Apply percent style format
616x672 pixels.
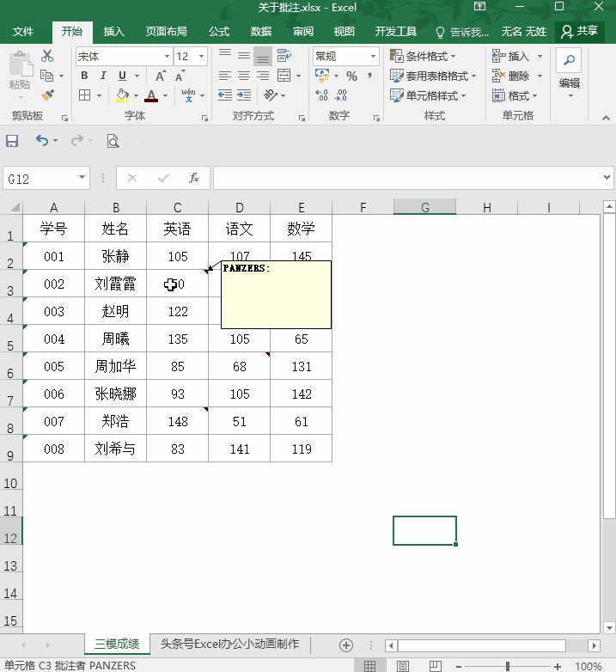(x=351, y=76)
